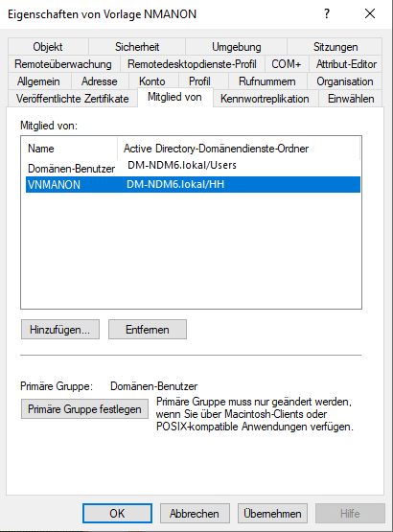
Task: Select the VNMANON group entry
Action: click(x=193, y=185)
